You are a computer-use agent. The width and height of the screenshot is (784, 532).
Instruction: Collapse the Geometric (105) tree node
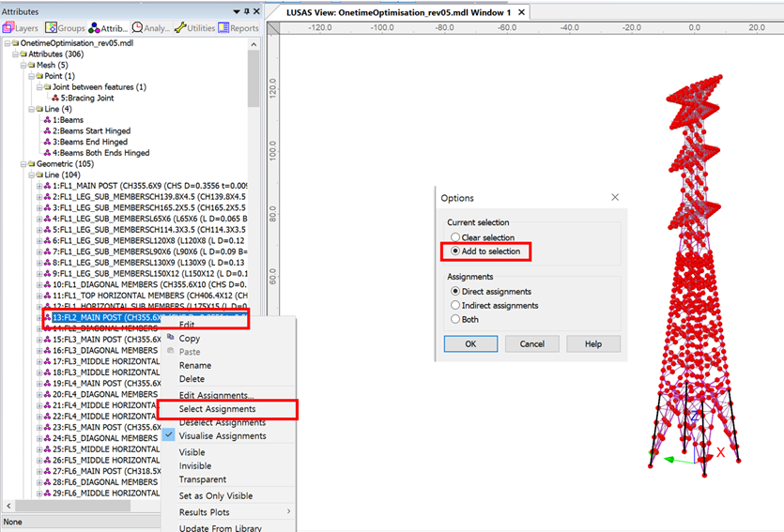pos(21,164)
